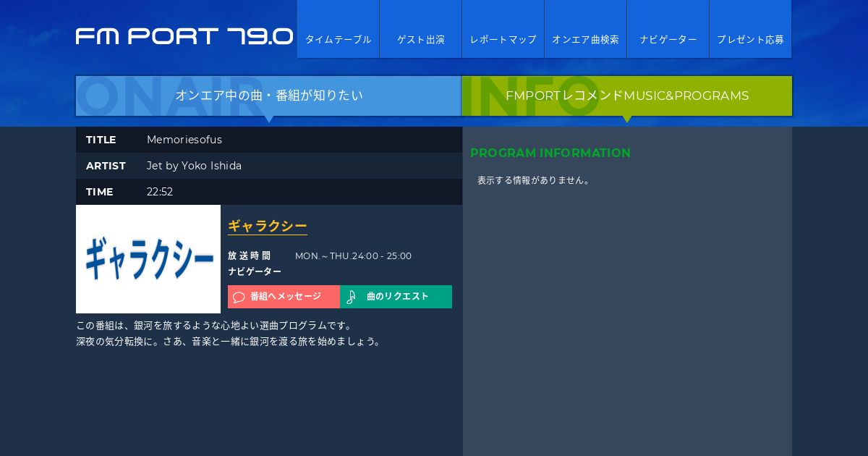Select the ナビゲーター menu item
Viewport: 868px width, 456px height.
(668, 29)
